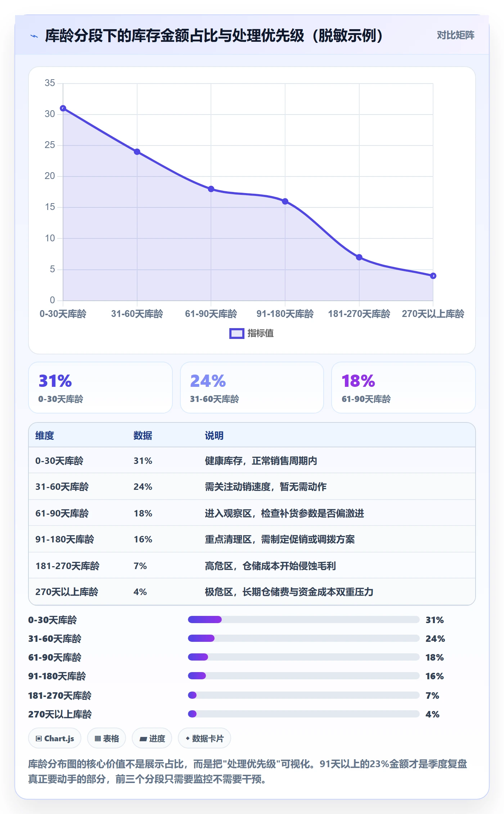Click the chart data point at 61-90天库龄

(211, 189)
